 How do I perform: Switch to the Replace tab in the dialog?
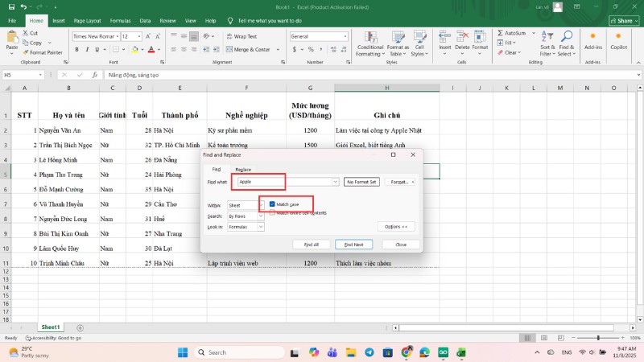[243, 170]
